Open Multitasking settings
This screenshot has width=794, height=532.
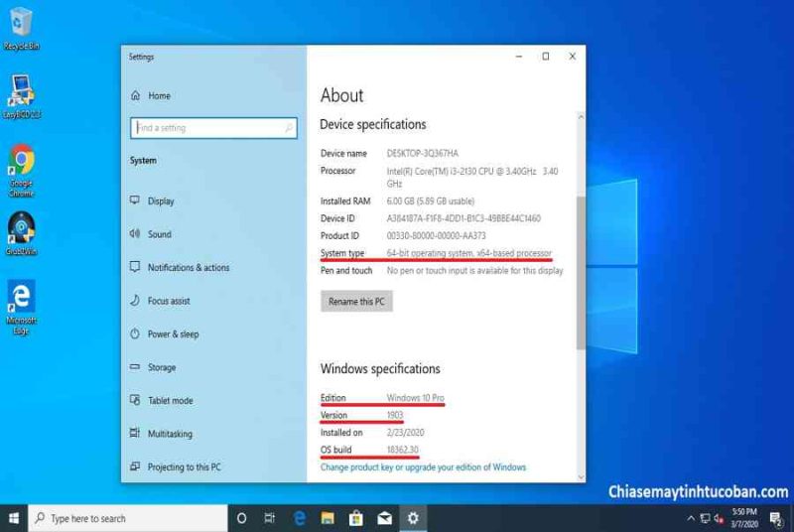(x=161, y=434)
